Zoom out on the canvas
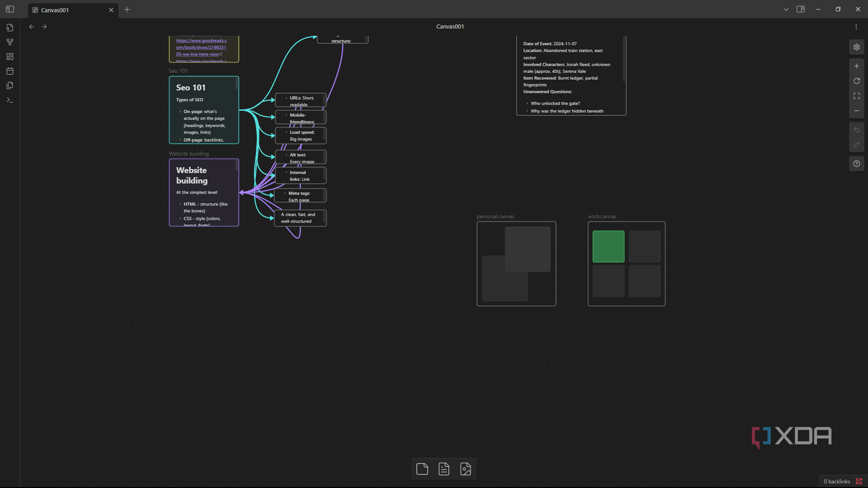Viewport: 868px width, 488px height. [857, 111]
